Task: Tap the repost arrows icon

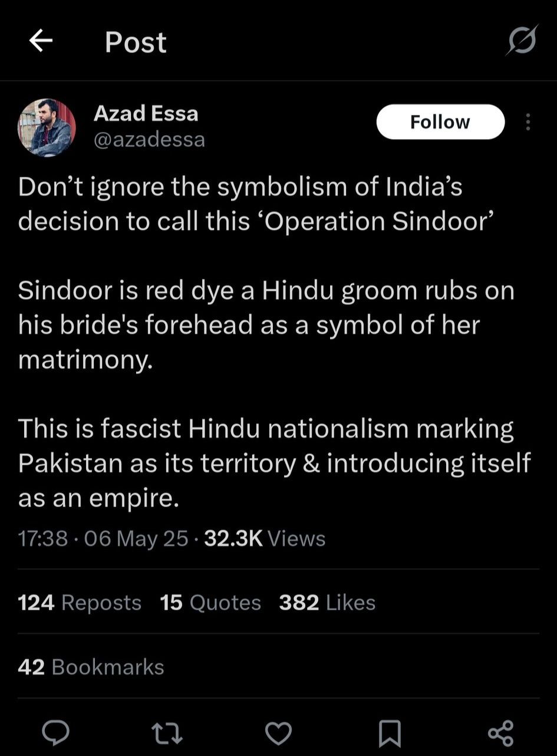Action: [167, 733]
